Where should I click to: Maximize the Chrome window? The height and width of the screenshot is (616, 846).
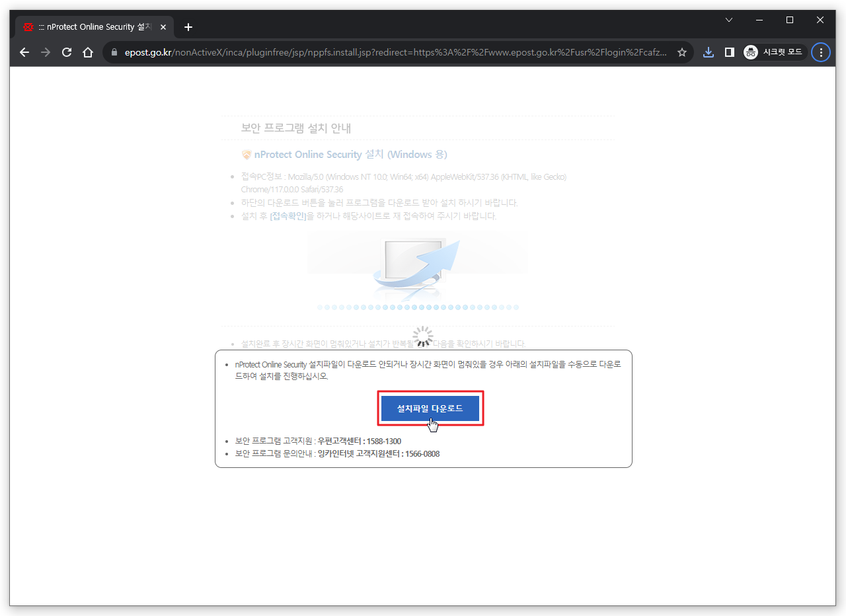coord(790,20)
